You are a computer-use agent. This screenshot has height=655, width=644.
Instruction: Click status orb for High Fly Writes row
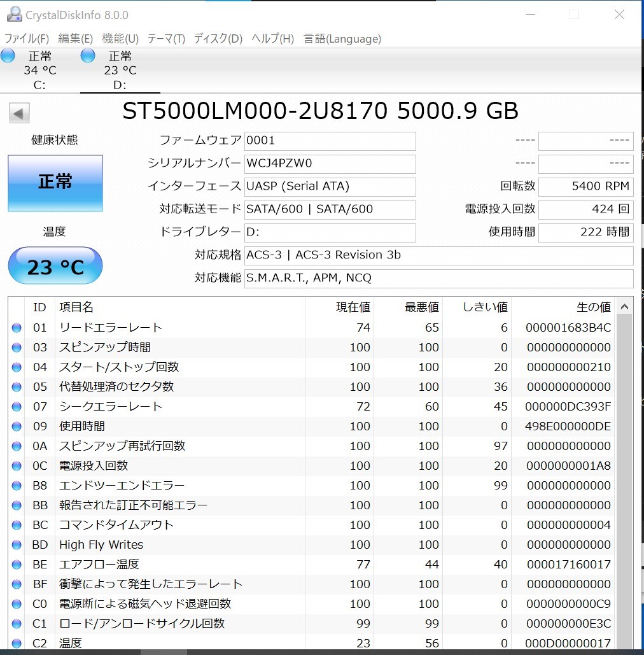17,545
